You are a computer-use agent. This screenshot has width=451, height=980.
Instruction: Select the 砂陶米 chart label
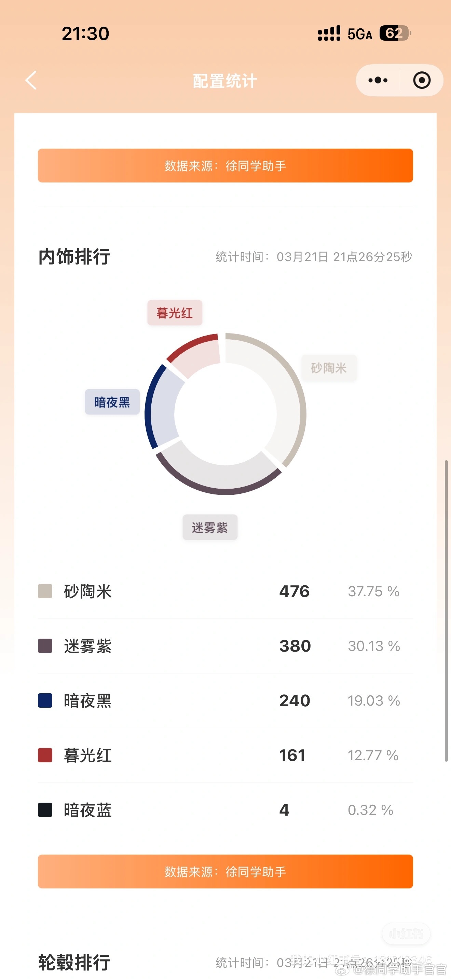point(329,368)
